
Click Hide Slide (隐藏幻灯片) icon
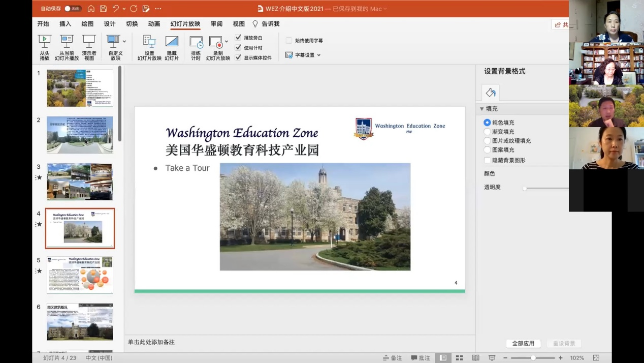(x=172, y=42)
